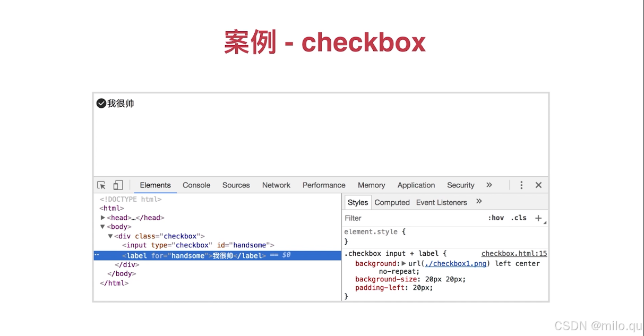The width and height of the screenshot is (644, 336).
Task: Click the 我很帅 label text on page
Action: (121, 104)
